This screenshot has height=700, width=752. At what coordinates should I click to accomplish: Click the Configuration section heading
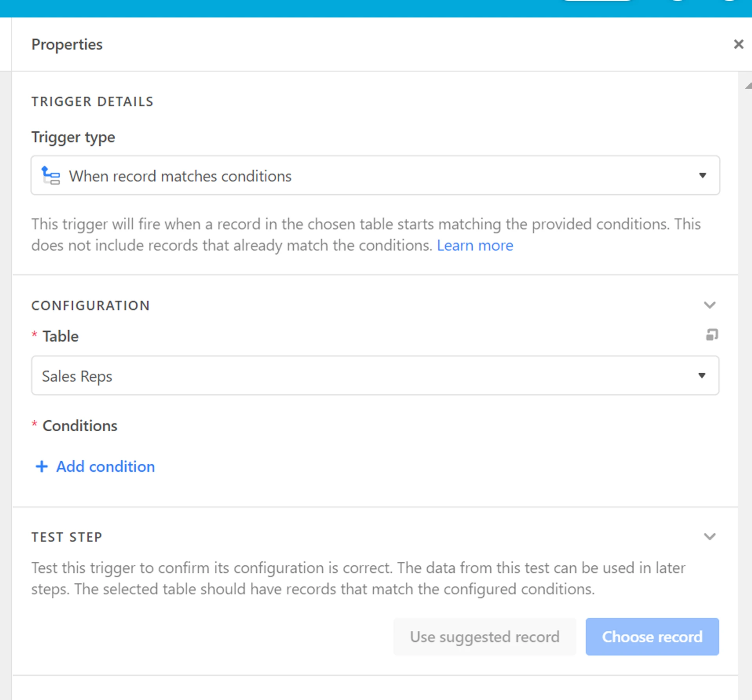pyautogui.click(x=90, y=306)
